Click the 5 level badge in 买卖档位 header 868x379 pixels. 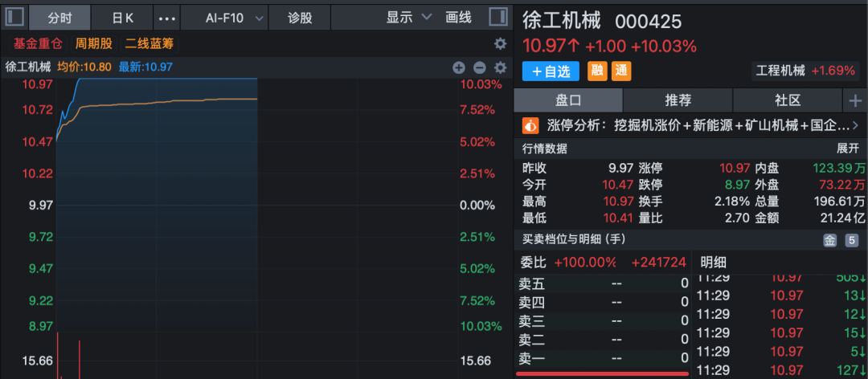851,240
